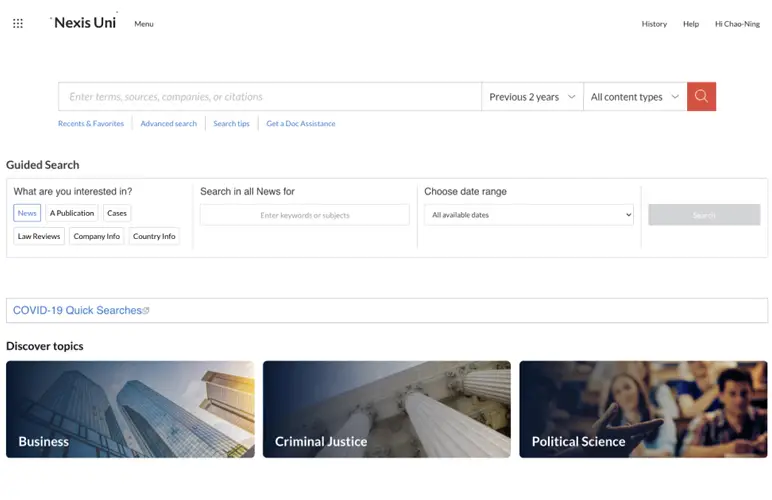Open the All content types dropdown
This screenshot has width=772, height=500.
point(635,97)
